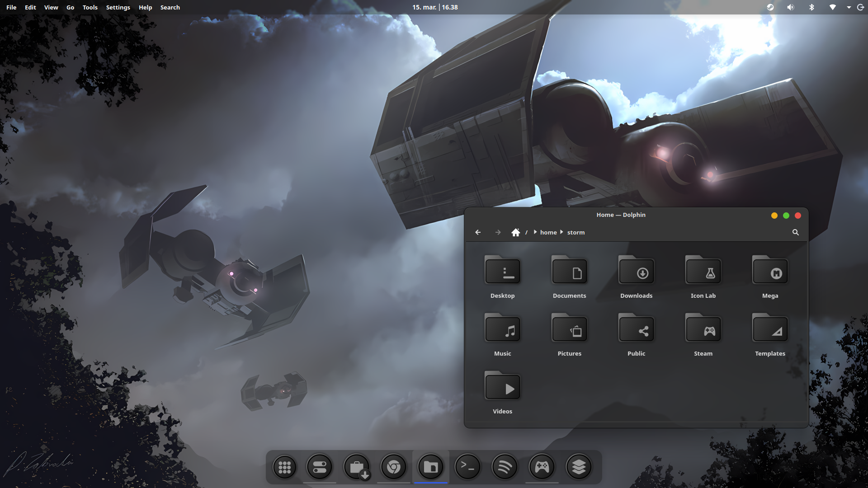Screen dimensions: 868x488
Task: Open the Music folder icon
Action: click(x=502, y=328)
